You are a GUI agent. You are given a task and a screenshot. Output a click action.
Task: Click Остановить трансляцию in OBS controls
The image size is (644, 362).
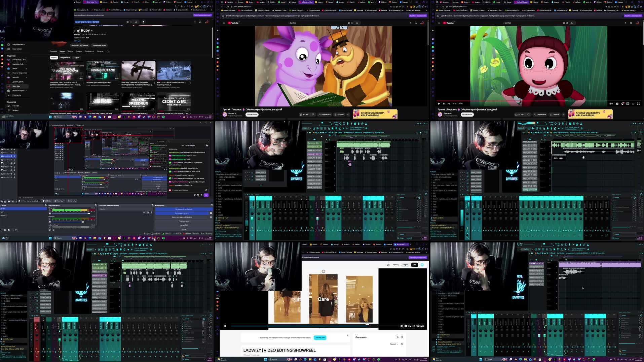tap(184, 209)
